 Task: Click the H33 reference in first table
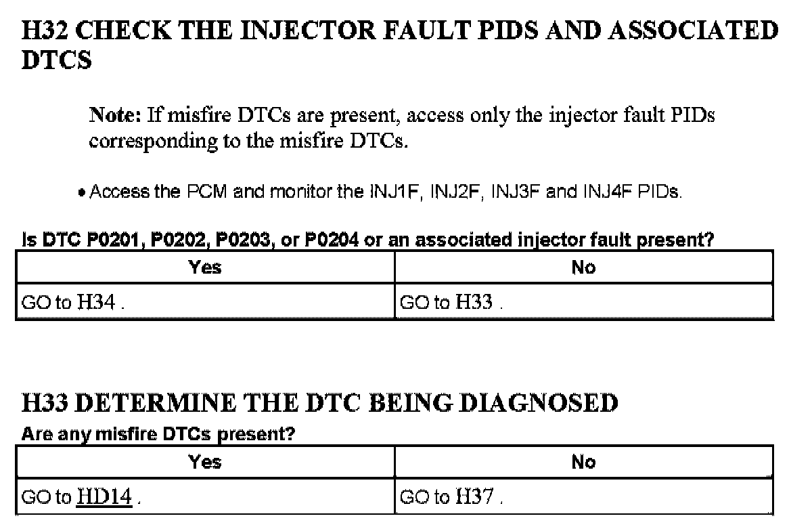point(474,302)
